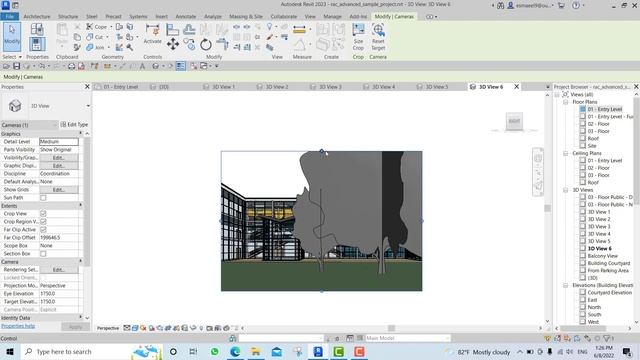Select the Align tool
This screenshot has height=360, width=640.
[173, 29]
